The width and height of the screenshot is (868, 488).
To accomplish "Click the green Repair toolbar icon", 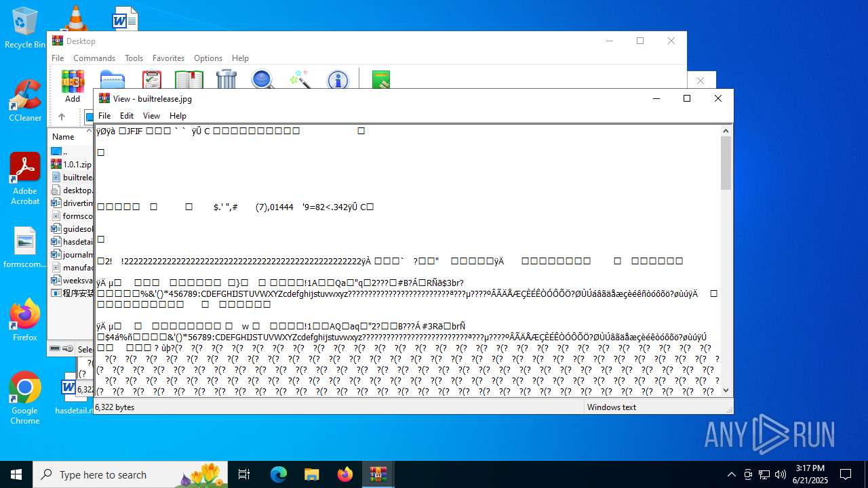I will tap(381, 79).
